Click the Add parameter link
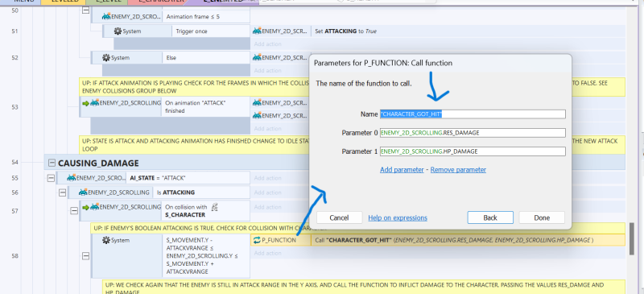The height and width of the screenshot is (294, 644). pos(402,169)
